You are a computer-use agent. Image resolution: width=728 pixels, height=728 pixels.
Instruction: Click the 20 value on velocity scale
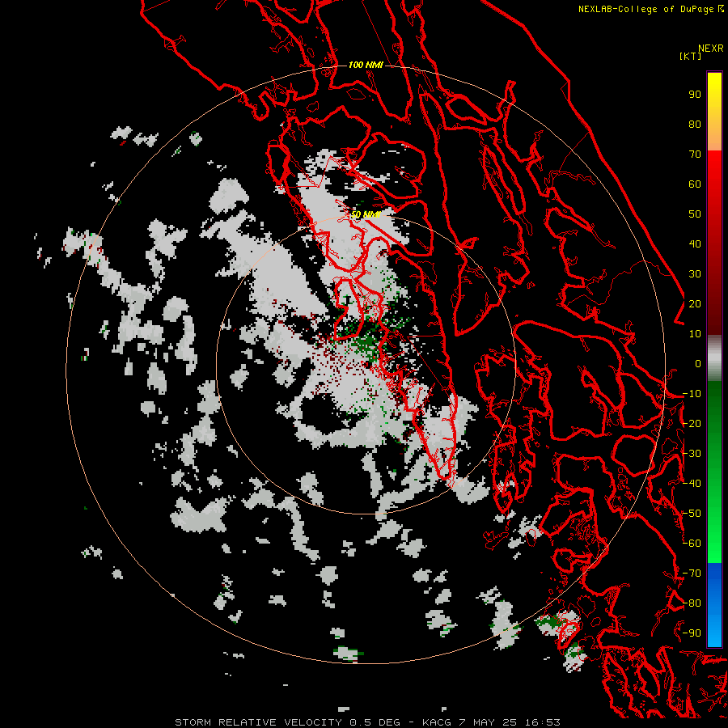coord(695,304)
